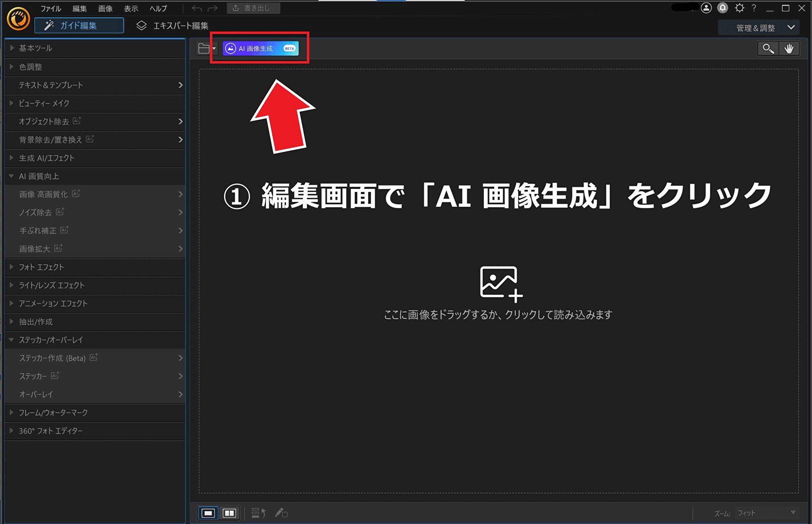The image size is (812, 524).
Task: Switch to single view layout
Action: pos(208,513)
